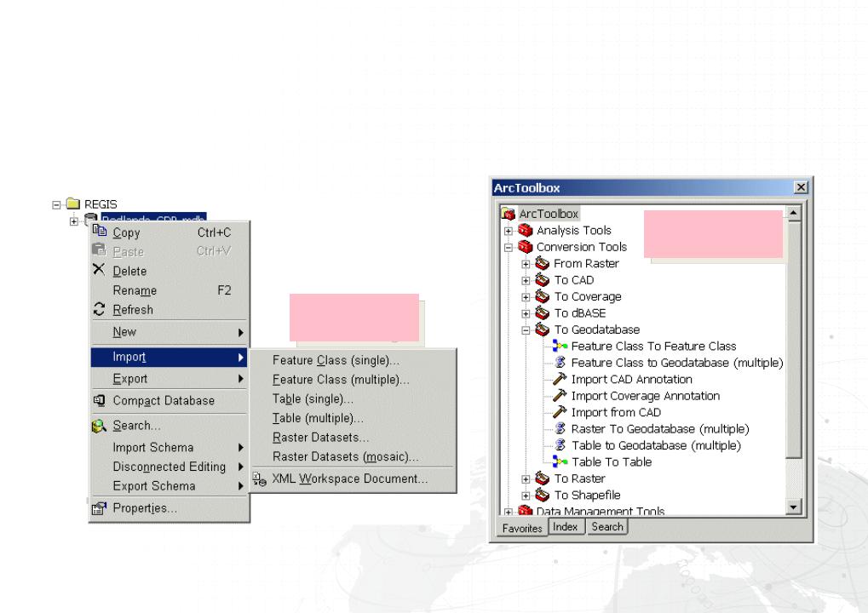868x613 pixels.
Task: Click the To Coverage toolset icon
Action: click(x=543, y=296)
